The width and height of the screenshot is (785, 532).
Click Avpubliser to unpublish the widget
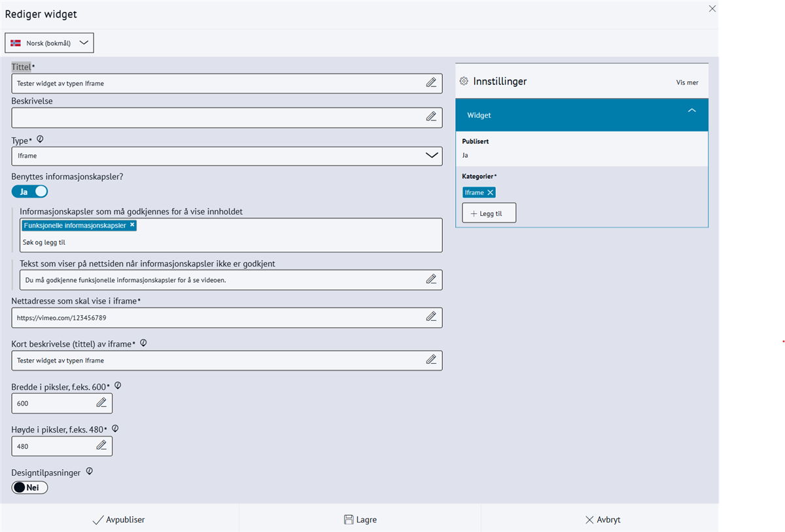(119, 520)
